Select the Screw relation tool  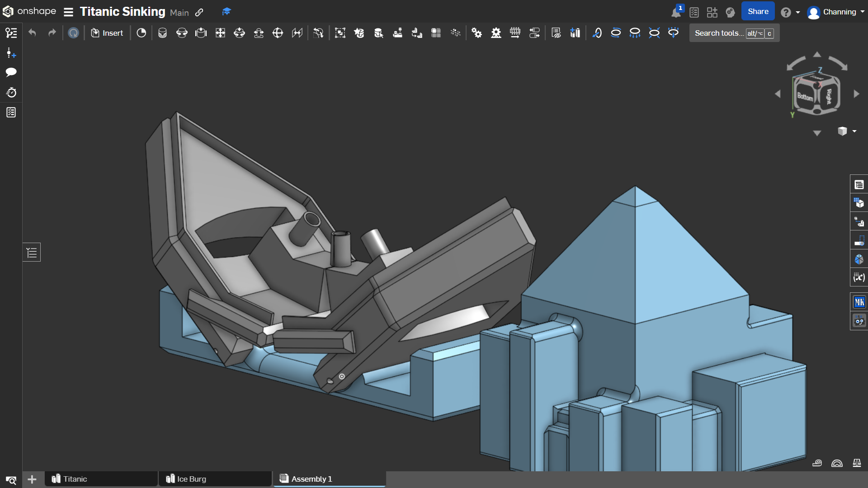pyautogui.click(x=515, y=33)
